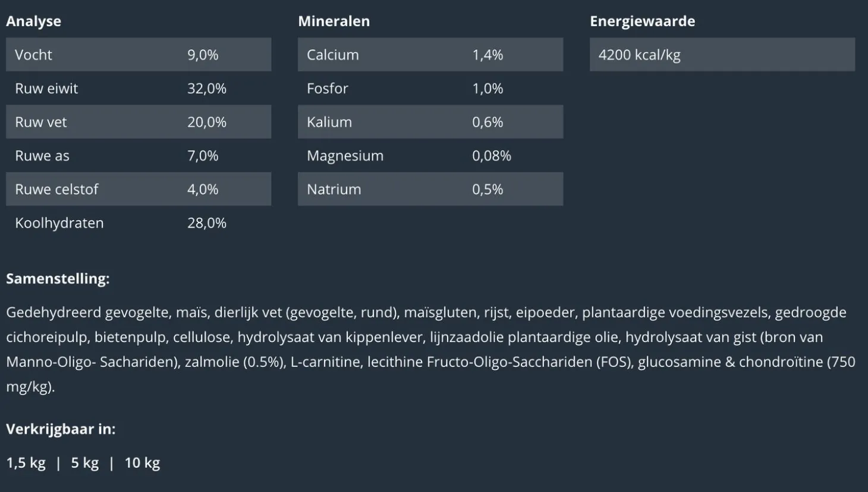
Task: Click the Ruwe as label
Action: [x=42, y=156]
